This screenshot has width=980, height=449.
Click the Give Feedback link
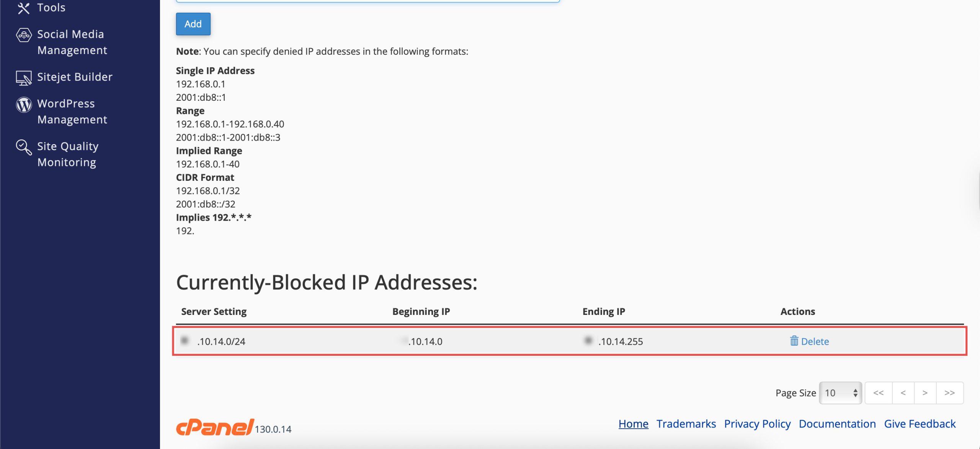pos(920,424)
